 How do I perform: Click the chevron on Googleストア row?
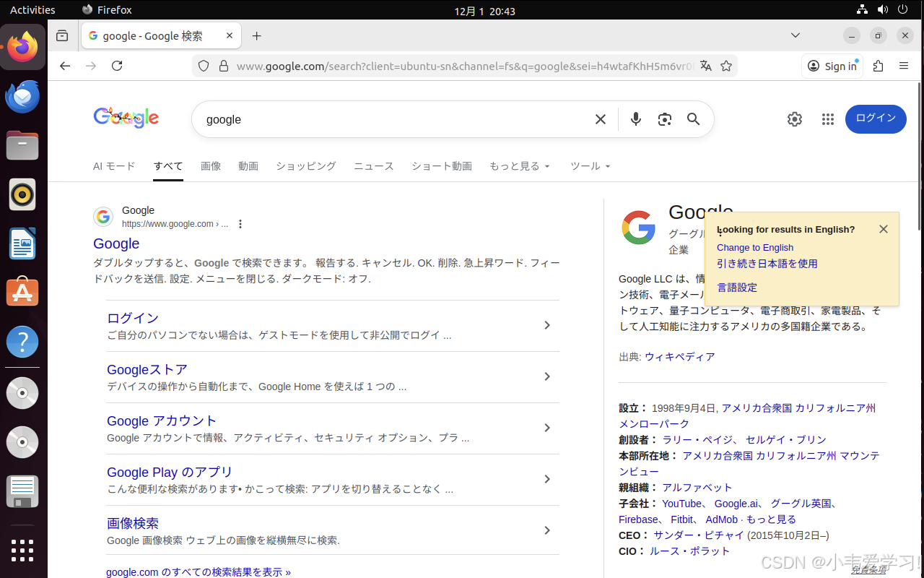pyautogui.click(x=547, y=376)
